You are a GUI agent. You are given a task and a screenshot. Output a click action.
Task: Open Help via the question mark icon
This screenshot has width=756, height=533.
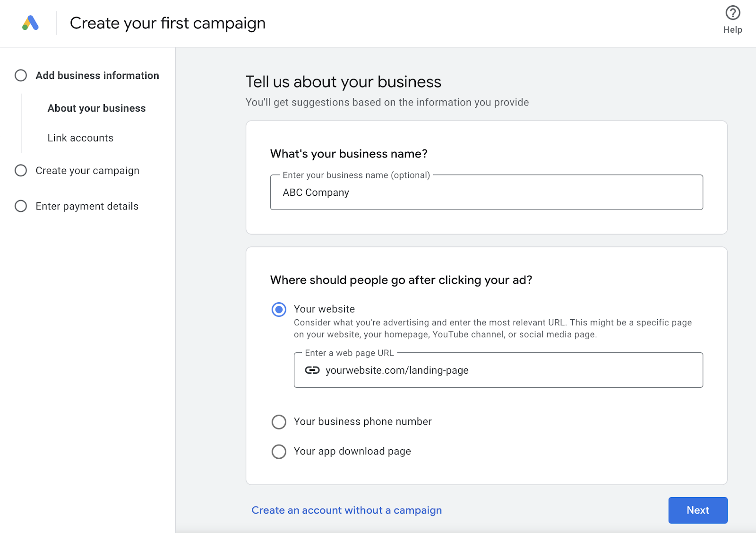pos(732,13)
